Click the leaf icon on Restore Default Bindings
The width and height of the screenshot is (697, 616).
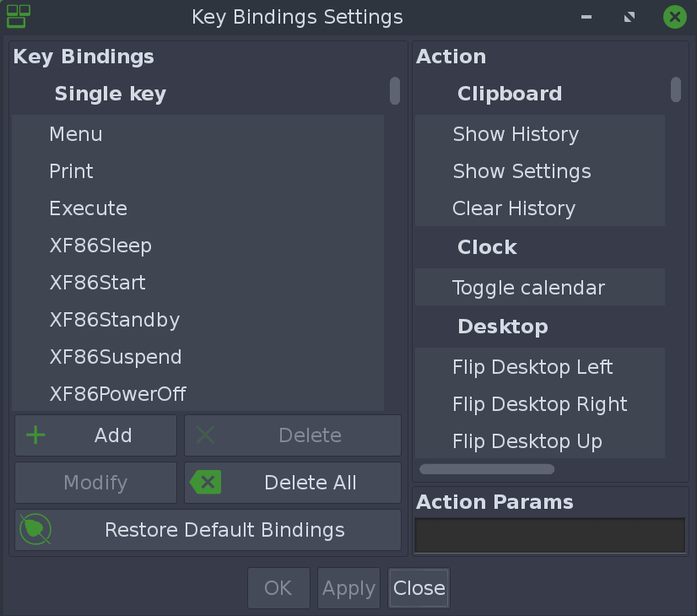[35, 530]
